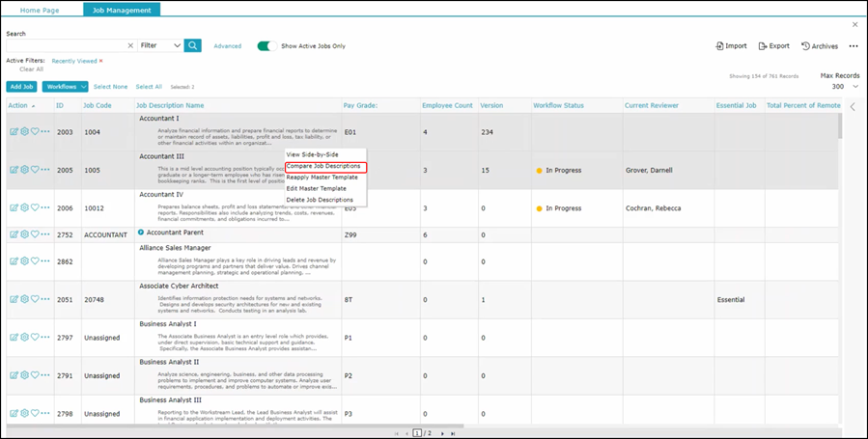This screenshot has width=868, height=439.
Task: Select Delete Job Descriptions in the context menu
Action: tap(320, 200)
